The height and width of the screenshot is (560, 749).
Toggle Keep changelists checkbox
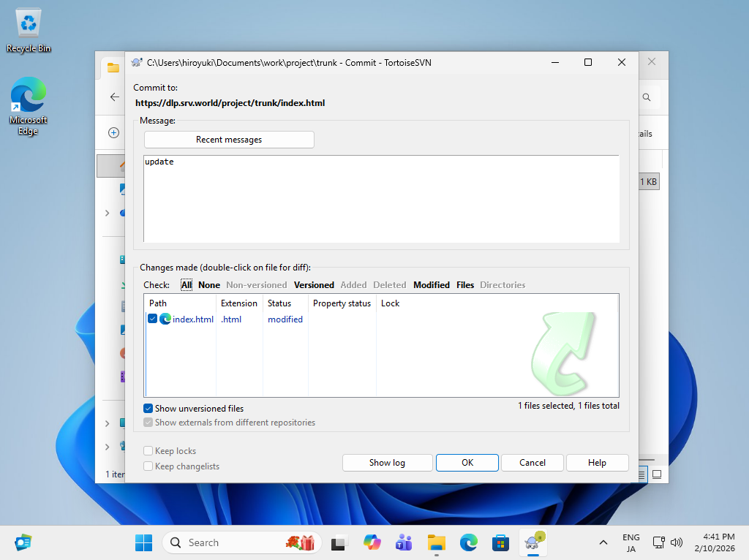coord(148,466)
